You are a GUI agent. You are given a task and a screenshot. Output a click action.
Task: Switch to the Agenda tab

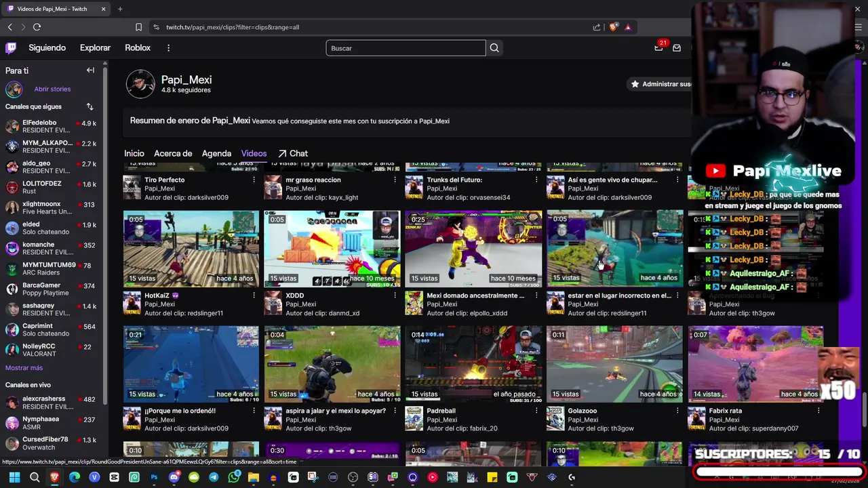pos(216,154)
